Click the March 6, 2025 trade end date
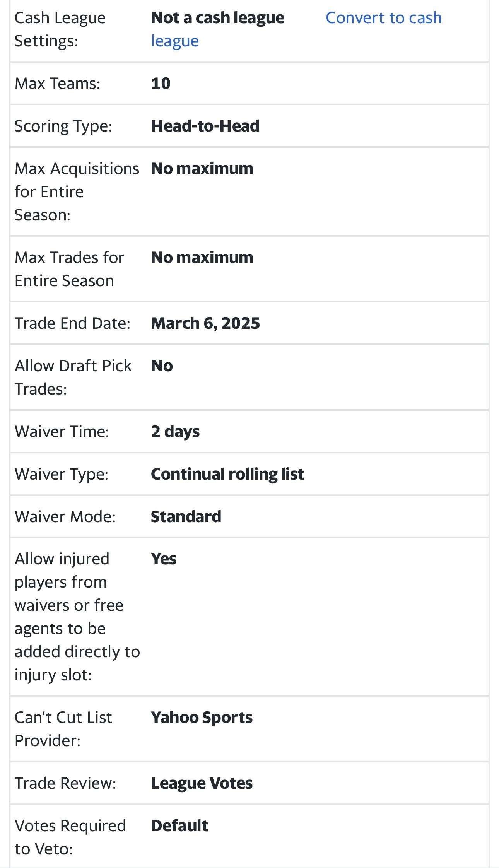Image resolution: width=499 pixels, height=868 pixels. 205,323
